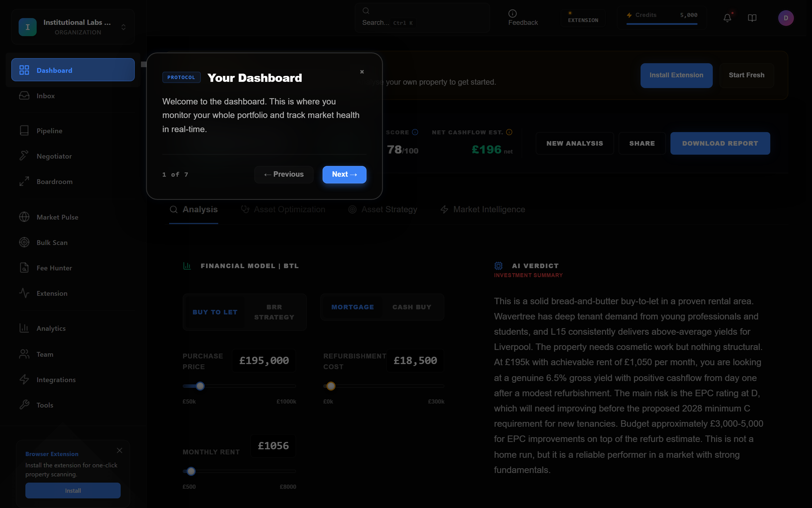This screenshot has height=508, width=812.
Task: Click the Integrations lightning icon
Action: pos(24,379)
